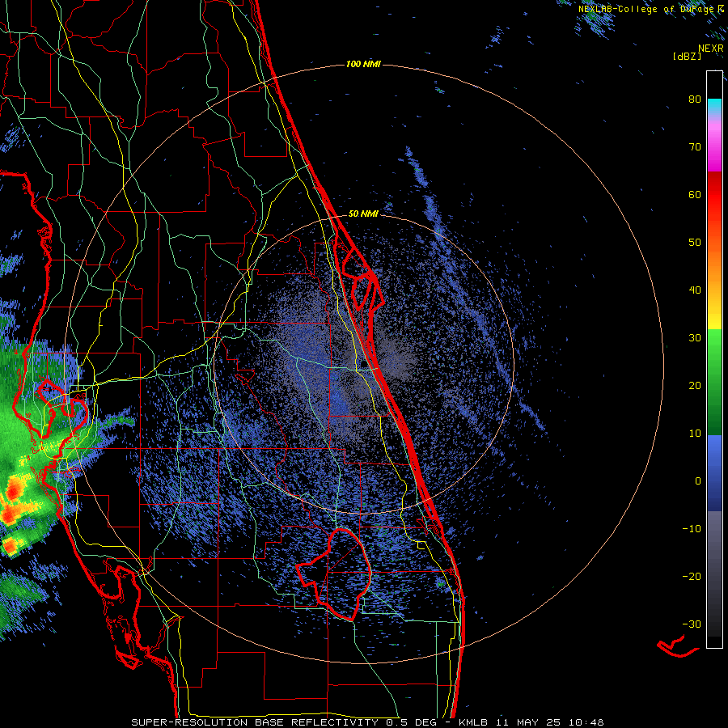Click the 80 value on the dBZ scale

tap(695, 99)
